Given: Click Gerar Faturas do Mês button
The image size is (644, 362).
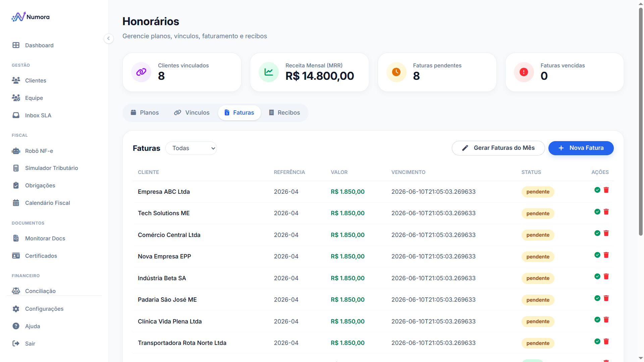Looking at the screenshot, I should (x=498, y=148).
